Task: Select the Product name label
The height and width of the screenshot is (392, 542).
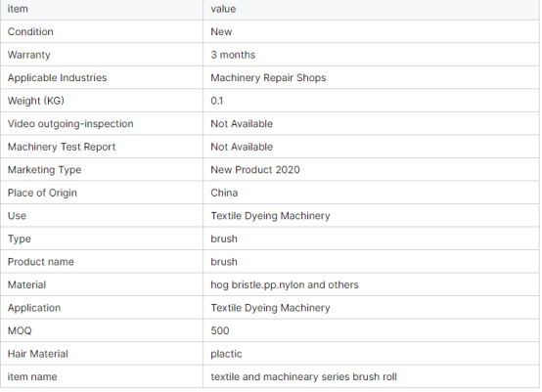Action: [41, 262]
